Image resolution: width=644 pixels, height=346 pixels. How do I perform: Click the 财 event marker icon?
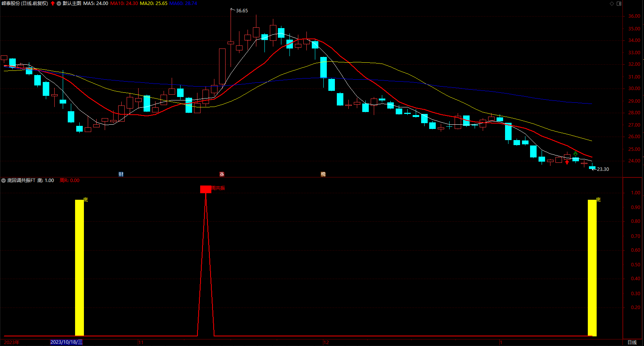coord(121,174)
